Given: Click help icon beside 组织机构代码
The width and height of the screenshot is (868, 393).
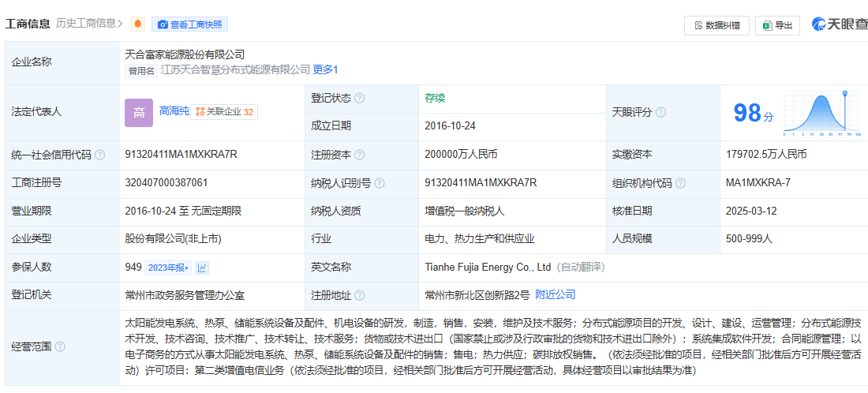Looking at the screenshot, I should click(x=680, y=183).
